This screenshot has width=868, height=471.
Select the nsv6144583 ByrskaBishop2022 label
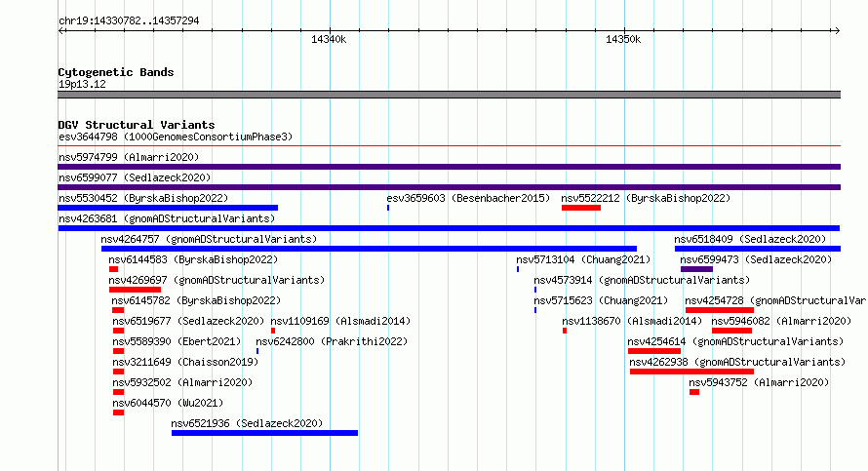coord(193,259)
